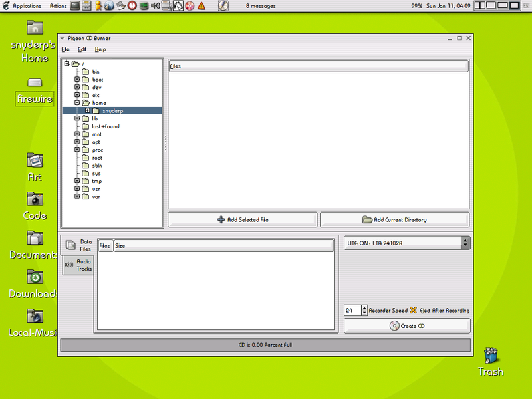Click the red exclamation circle panel icon
This screenshot has width=532, height=399.
pyautogui.click(x=132, y=6)
